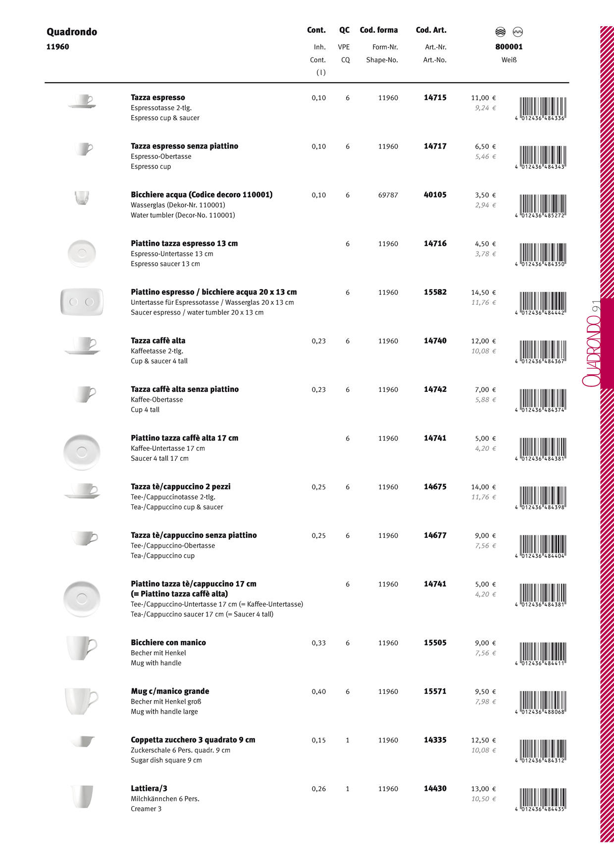The width and height of the screenshot is (614, 868).
Task: Click the dishwasher-safe waves icon in header
Action: pyautogui.click(x=501, y=32)
